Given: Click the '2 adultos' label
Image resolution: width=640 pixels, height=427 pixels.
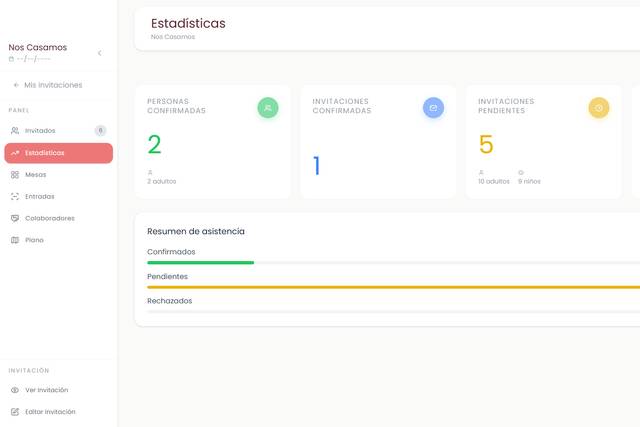Looking at the screenshot, I should pyautogui.click(x=162, y=181).
